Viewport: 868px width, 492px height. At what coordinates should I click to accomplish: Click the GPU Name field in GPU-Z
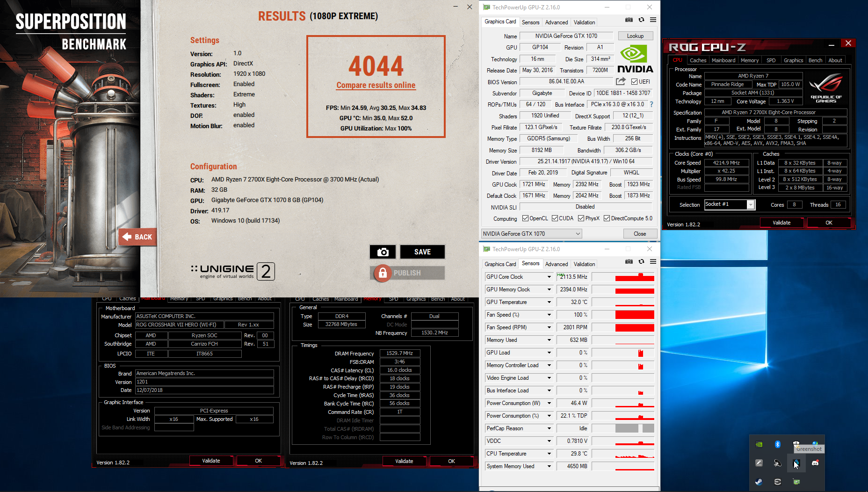[x=566, y=36]
